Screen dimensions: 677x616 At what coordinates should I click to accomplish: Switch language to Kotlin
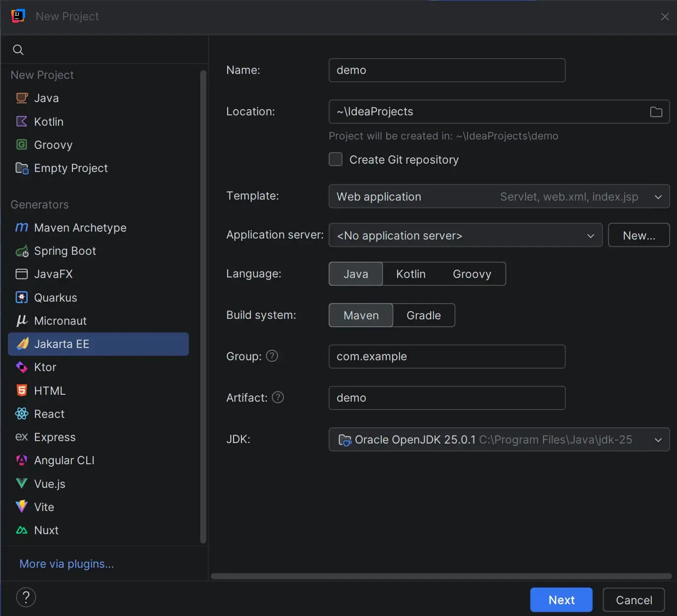click(x=410, y=274)
